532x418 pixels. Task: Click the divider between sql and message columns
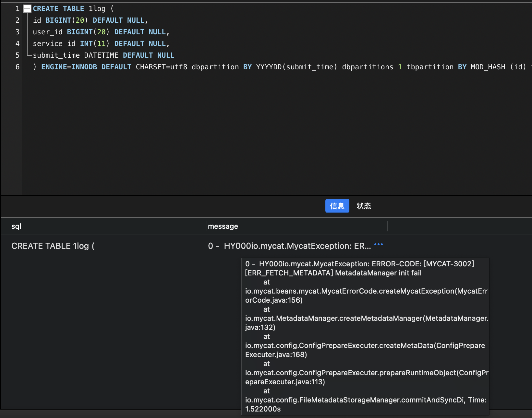click(207, 226)
